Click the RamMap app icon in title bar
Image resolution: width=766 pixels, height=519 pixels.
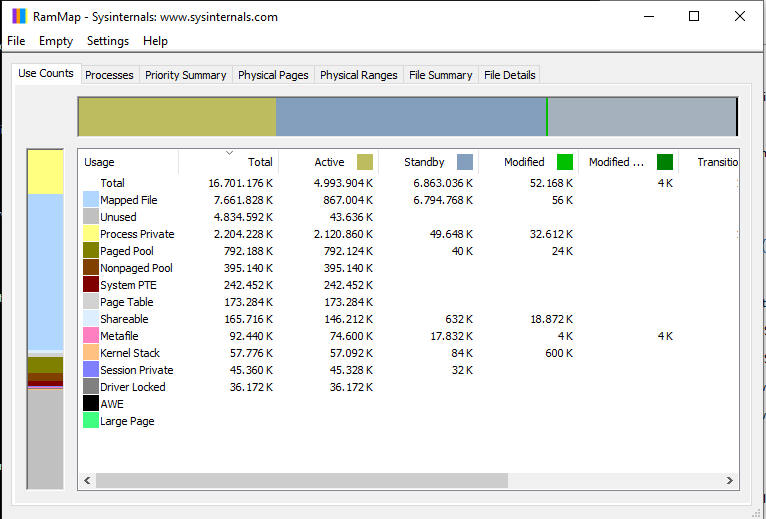[19, 16]
